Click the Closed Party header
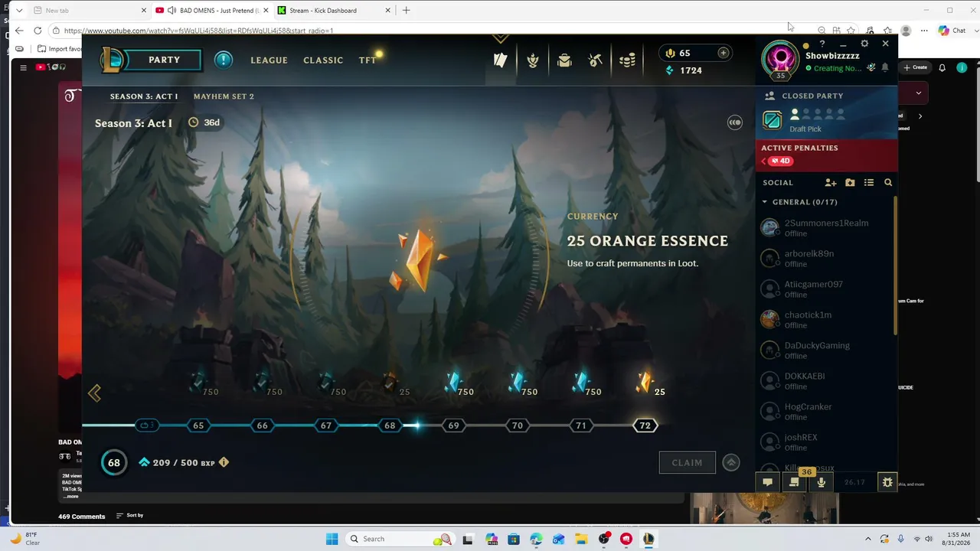980x551 pixels. (x=812, y=96)
